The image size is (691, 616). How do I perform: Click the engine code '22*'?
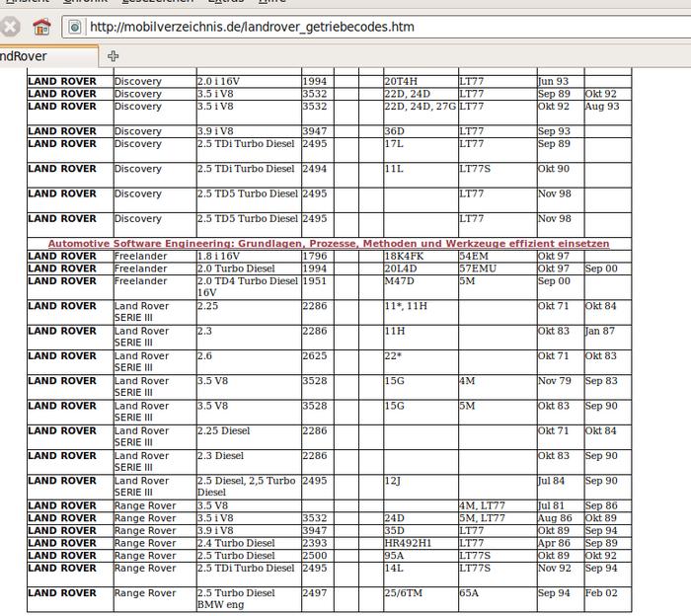coord(393,355)
